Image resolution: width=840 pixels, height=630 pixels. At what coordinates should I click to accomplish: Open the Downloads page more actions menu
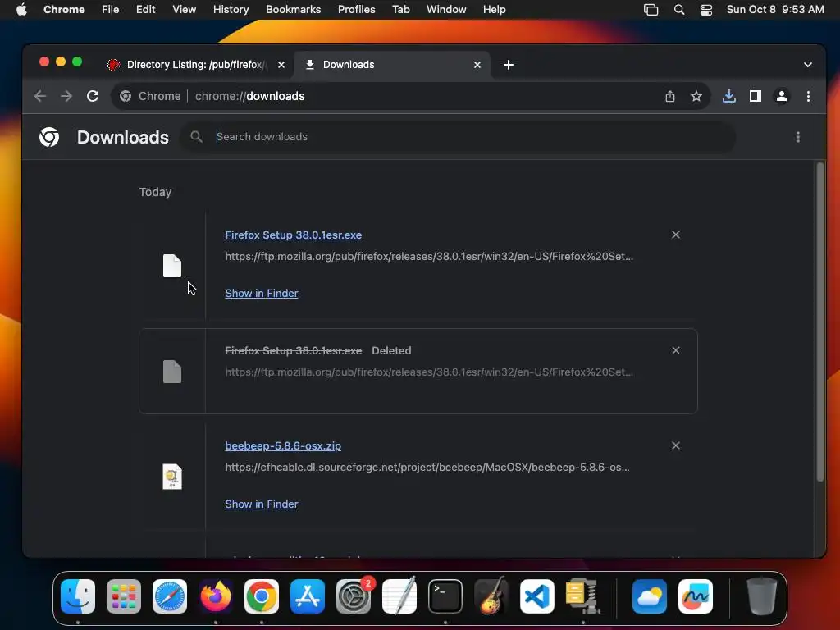pos(797,137)
